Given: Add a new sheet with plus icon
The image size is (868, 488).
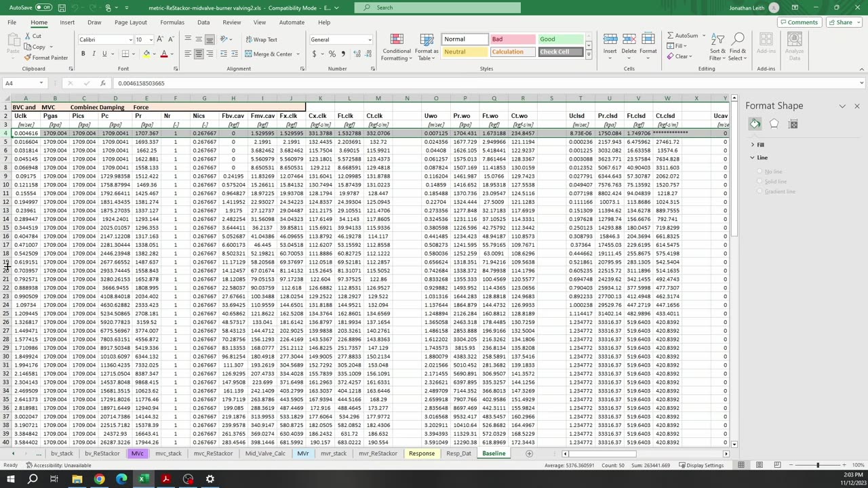Looking at the screenshot, I should (x=529, y=453).
